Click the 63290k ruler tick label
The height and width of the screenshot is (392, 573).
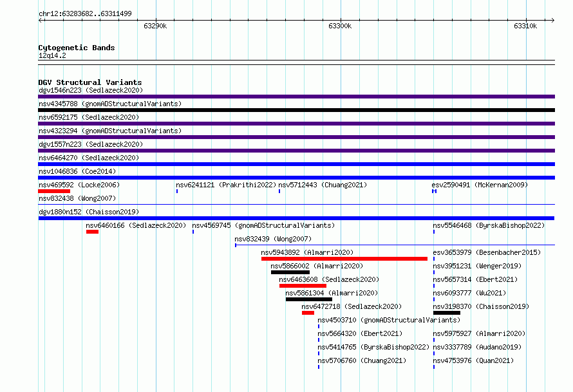tap(155, 26)
